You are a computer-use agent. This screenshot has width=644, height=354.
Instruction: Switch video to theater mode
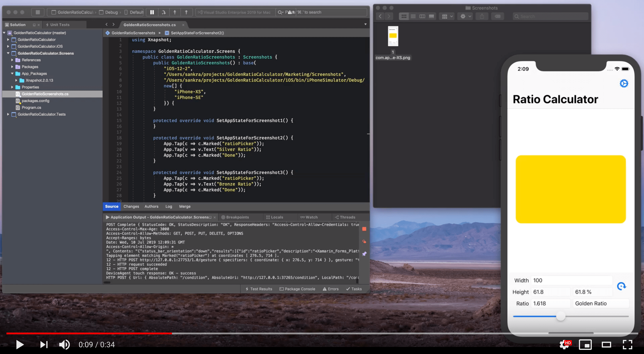pos(606,344)
